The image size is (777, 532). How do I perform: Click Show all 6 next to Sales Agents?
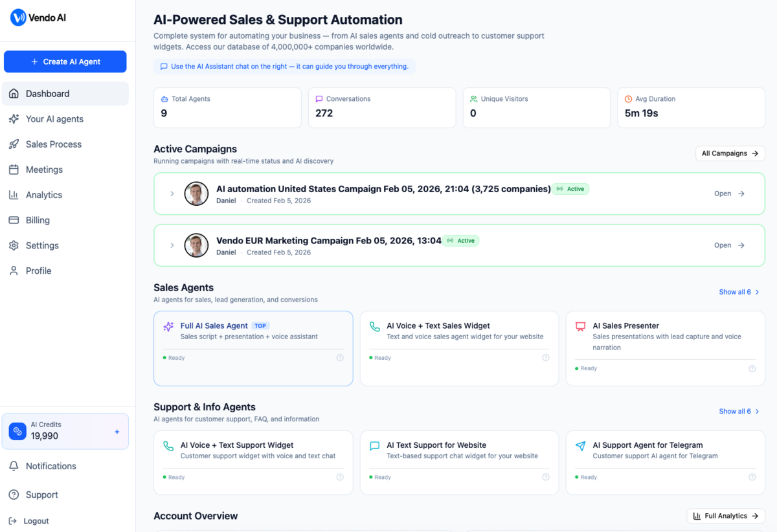[738, 292]
